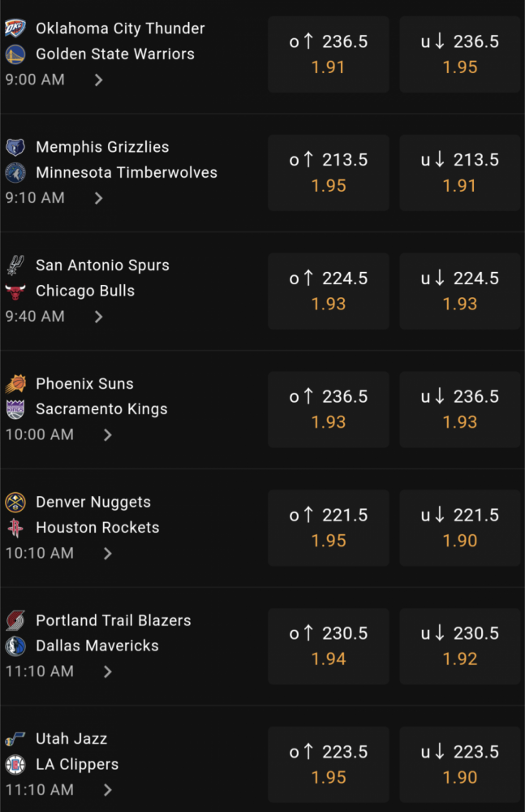Click the Denver Nuggets logo
Screen dimensions: 525x812
point(15,502)
